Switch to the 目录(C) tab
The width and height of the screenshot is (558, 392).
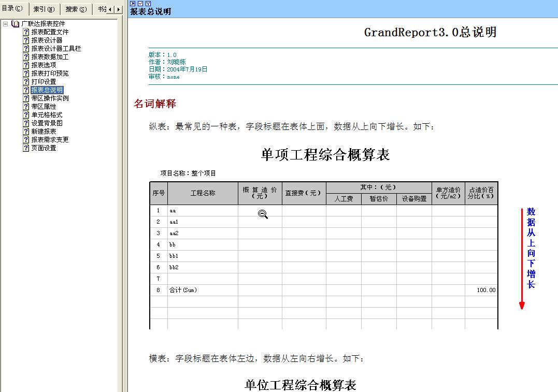[13, 8]
